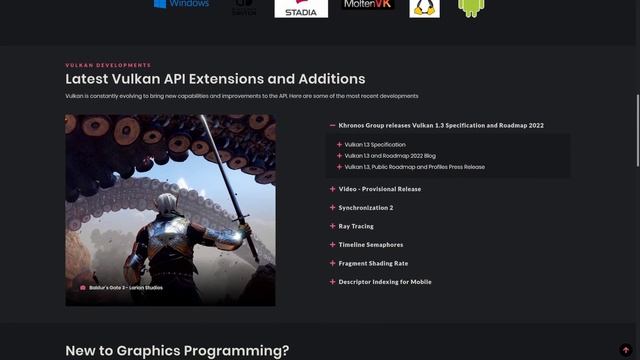
Task: Expand the Video - Provisional Release item
Action: click(x=376, y=189)
